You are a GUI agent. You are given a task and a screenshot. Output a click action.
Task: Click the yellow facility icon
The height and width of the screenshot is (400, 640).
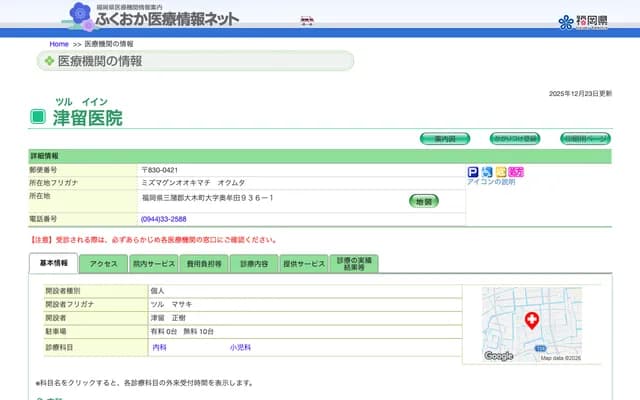[501, 172]
